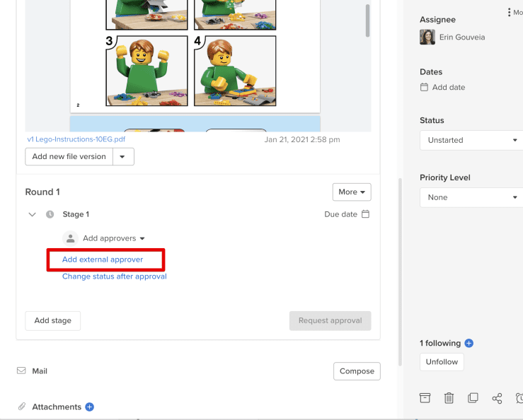Image resolution: width=523 pixels, height=420 pixels.
Task: Open the three-dot More menu at top right
Action: 514,12
